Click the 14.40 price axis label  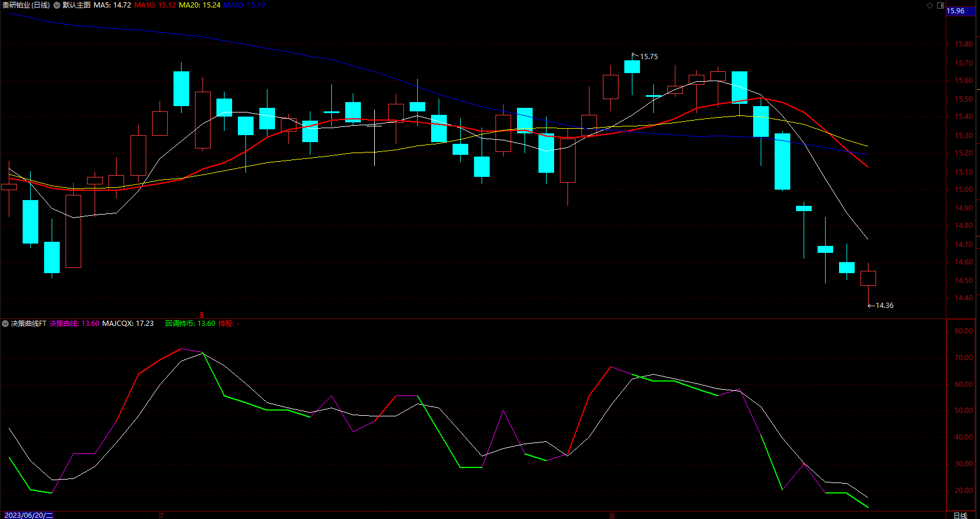[x=964, y=298]
